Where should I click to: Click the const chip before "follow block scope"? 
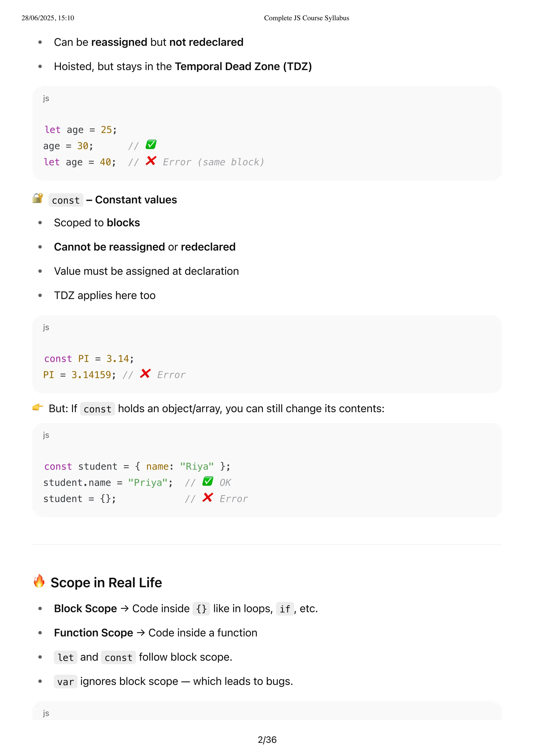tap(118, 657)
